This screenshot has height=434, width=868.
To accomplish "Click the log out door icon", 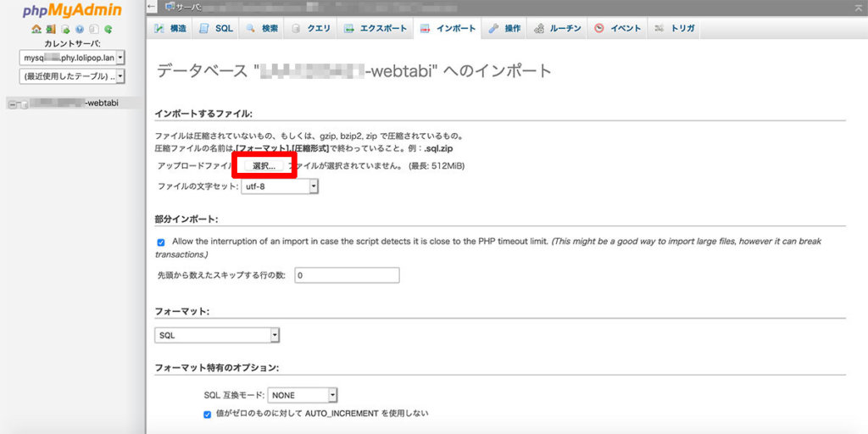I will (x=50, y=29).
